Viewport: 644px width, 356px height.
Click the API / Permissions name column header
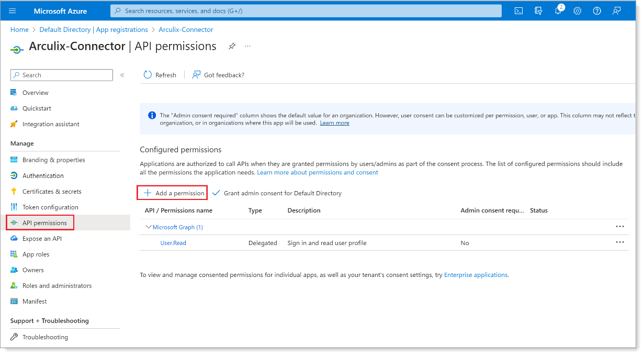pyautogui.click(x=178, y=210)
